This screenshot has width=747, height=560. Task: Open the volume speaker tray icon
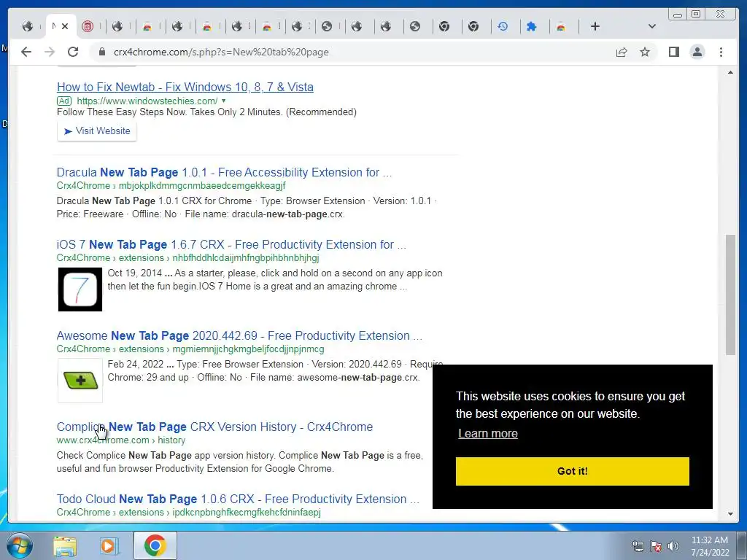pyautogui.click(x=673, y=546)
